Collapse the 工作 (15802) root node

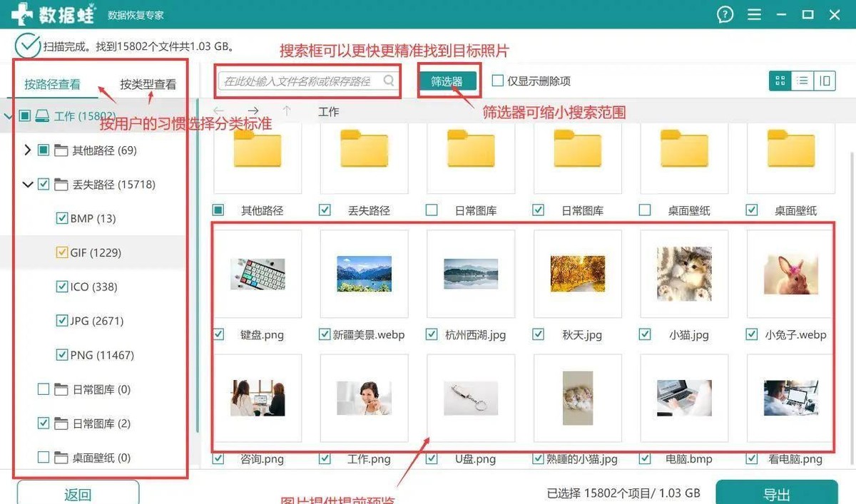tap(8, 116)
